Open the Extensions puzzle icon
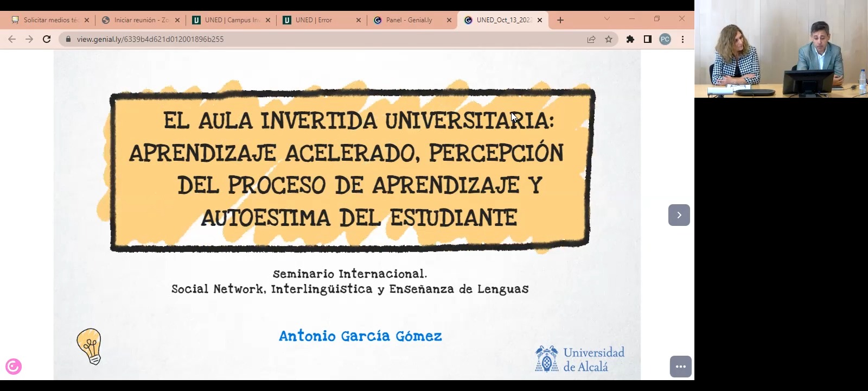868x391 pixels. [630, 39]
